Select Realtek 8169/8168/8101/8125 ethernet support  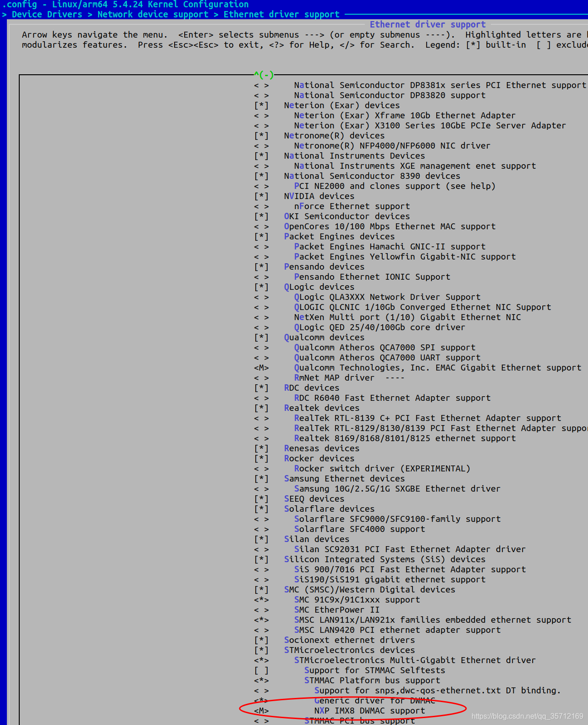(405, 438)
